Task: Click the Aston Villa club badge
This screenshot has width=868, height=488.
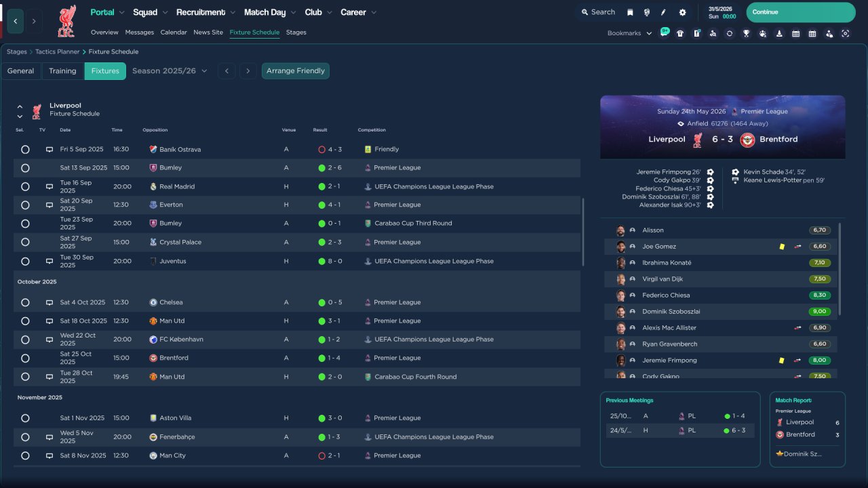Action: 153,418
